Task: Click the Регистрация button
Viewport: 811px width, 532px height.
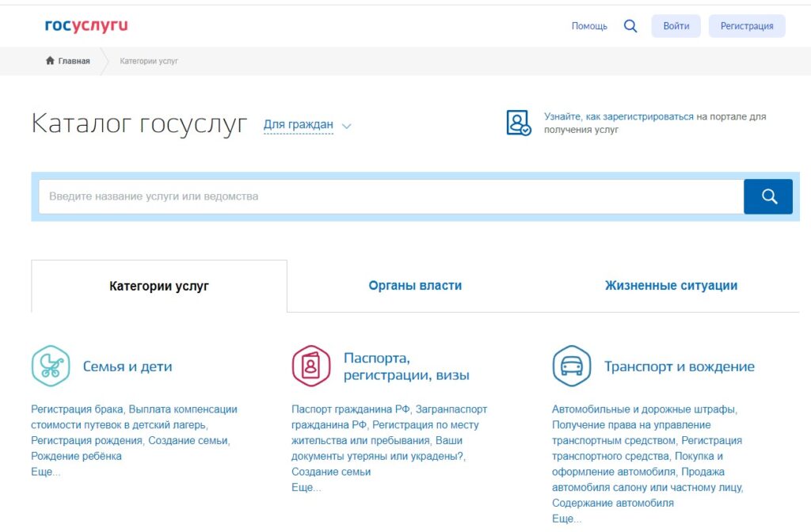Action: coord(746,25)
